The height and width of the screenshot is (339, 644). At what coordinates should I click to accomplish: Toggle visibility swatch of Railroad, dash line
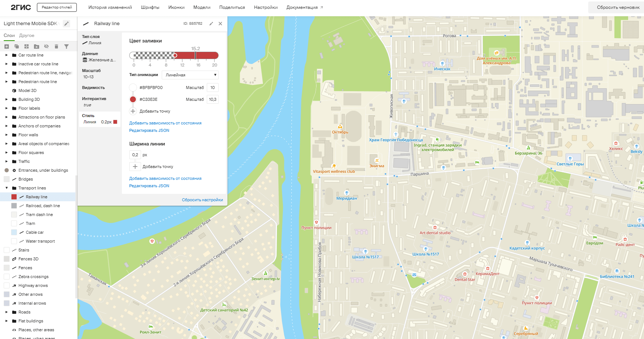click(x=14, y=206)
